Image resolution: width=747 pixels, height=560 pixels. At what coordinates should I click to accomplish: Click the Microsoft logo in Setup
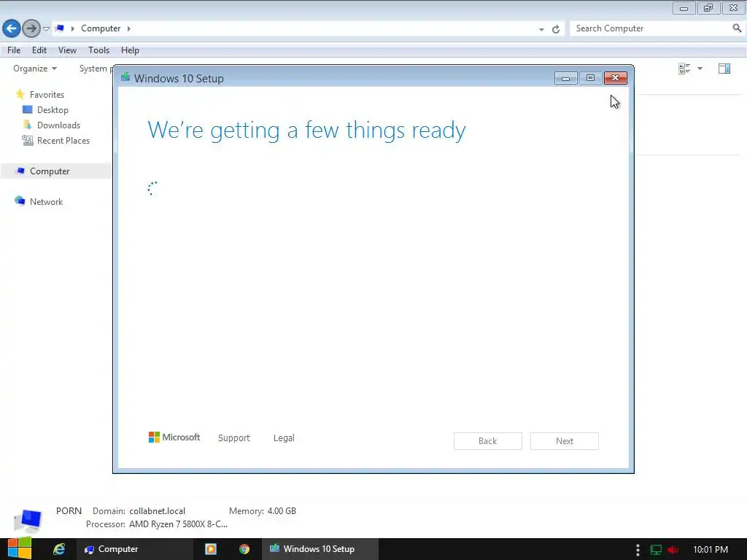174,437
